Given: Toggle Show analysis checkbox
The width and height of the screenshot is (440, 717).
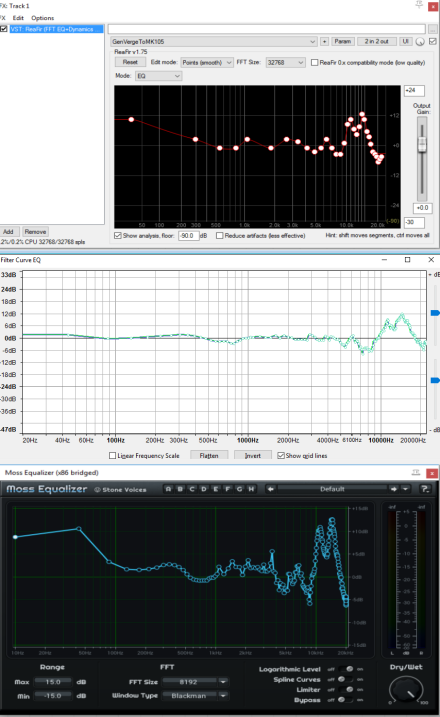Looking at the screenshot, I should point(118,235).
